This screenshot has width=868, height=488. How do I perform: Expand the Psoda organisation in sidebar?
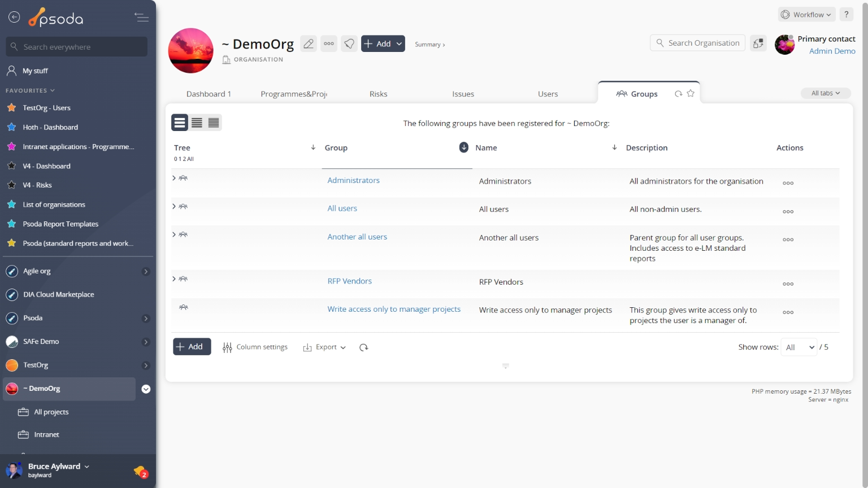click(x=146, y=319)
